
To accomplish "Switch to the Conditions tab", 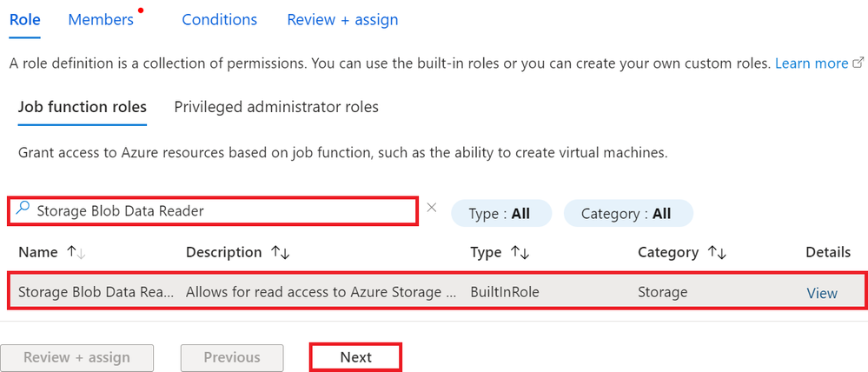I will (219, 19).
